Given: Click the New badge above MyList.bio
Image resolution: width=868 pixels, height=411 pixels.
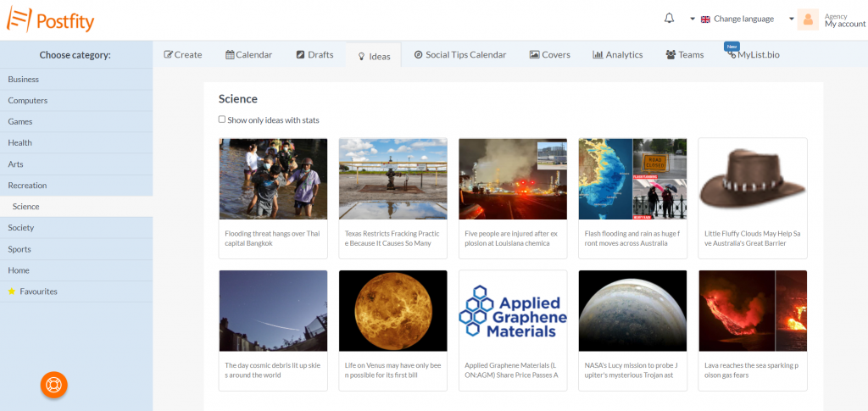Looking at the screenshot, I should (x=732, y=47).
